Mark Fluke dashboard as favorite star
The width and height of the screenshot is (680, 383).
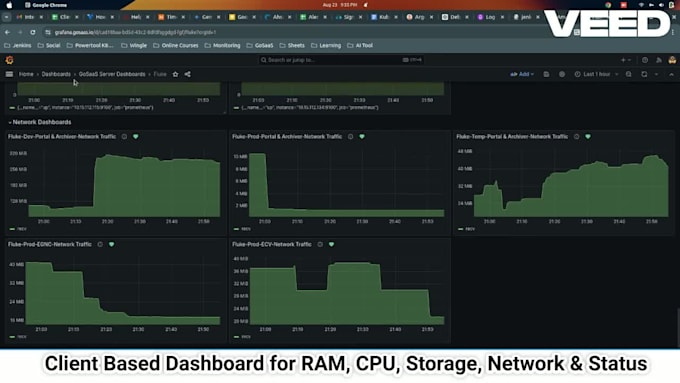pyautogui.click(x=175, y=74)
